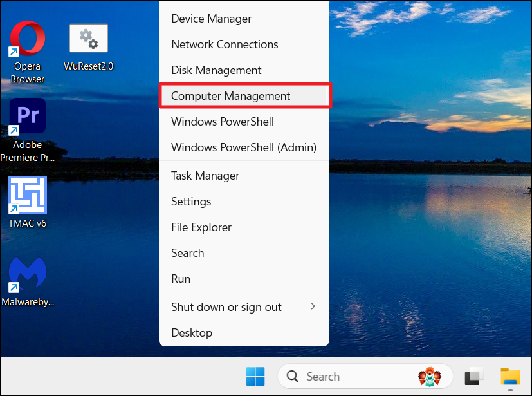Select Settings in the context menu

click(191, 202)
